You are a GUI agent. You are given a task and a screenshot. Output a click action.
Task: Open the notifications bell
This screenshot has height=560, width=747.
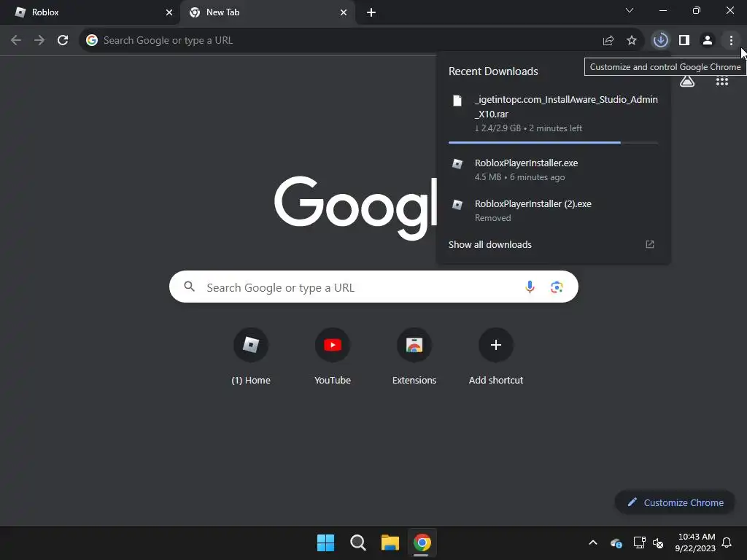tap(727, 542)
